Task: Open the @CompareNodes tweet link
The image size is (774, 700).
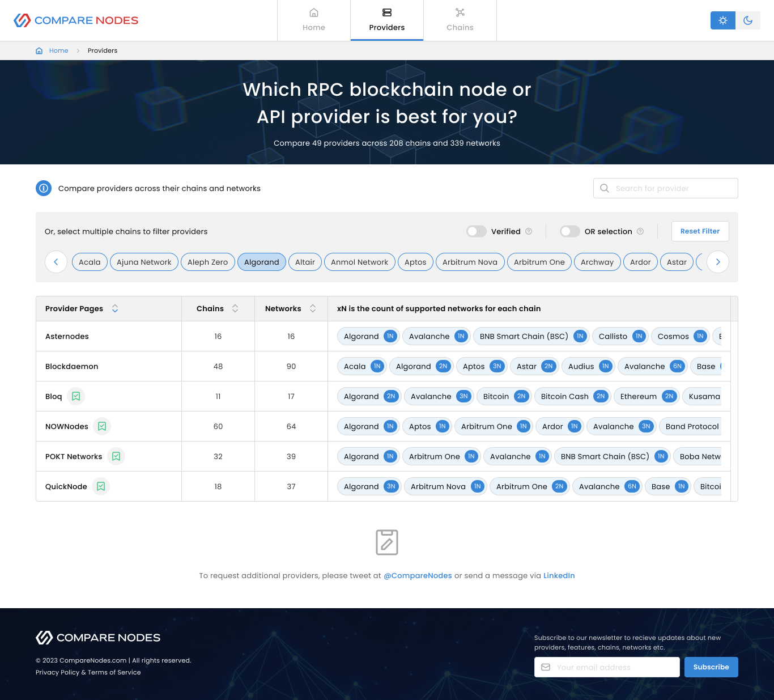Action: [418, 575]
